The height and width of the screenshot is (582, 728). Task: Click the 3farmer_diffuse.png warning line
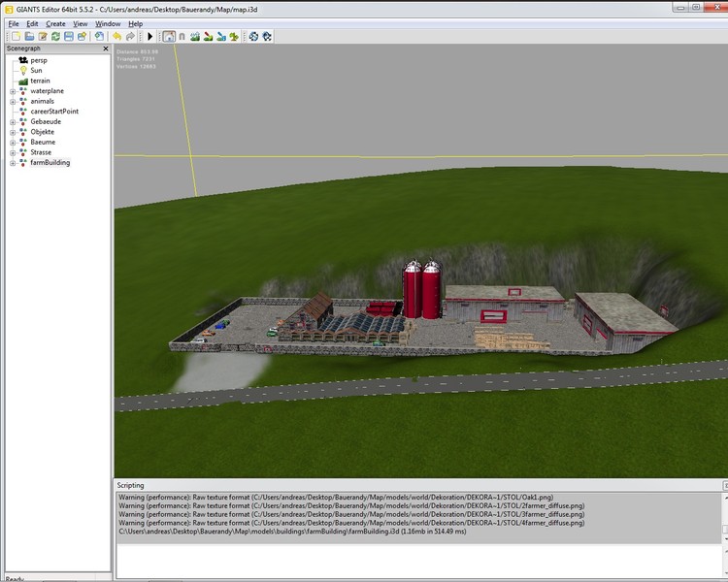coord(351,514)
